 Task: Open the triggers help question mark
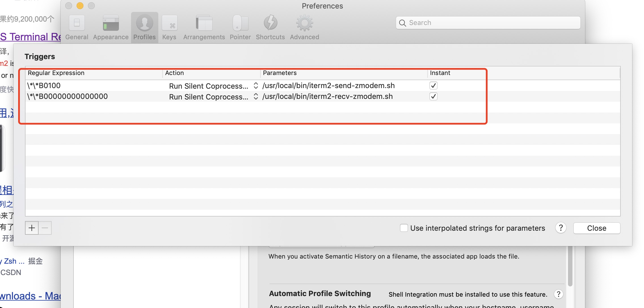tap(560, 228)
